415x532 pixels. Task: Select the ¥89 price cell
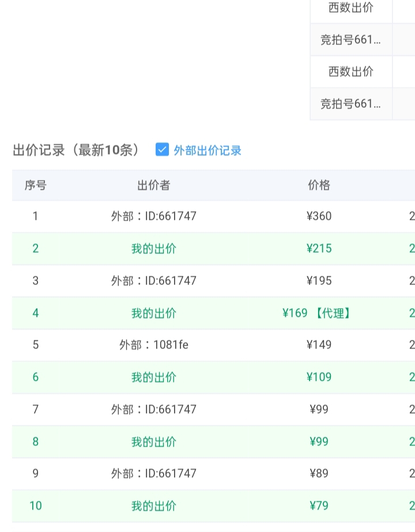click(319, 474)
